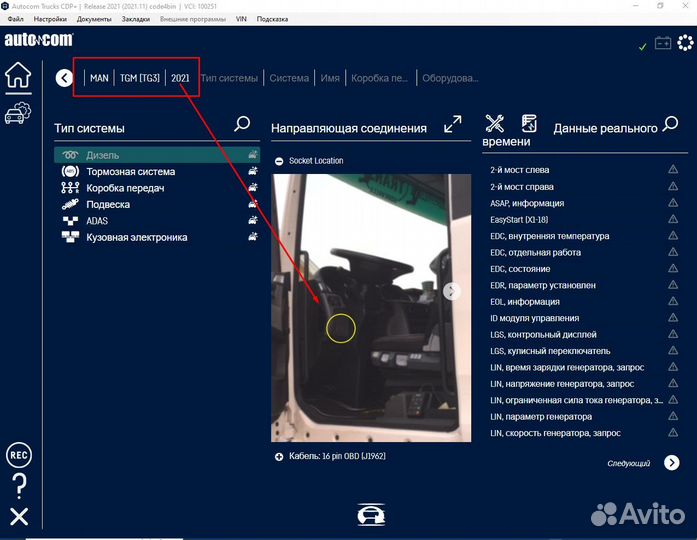Viewport: 697px width, 540px height.
Task: Collapse the Socket Location section
Action: 279,161
